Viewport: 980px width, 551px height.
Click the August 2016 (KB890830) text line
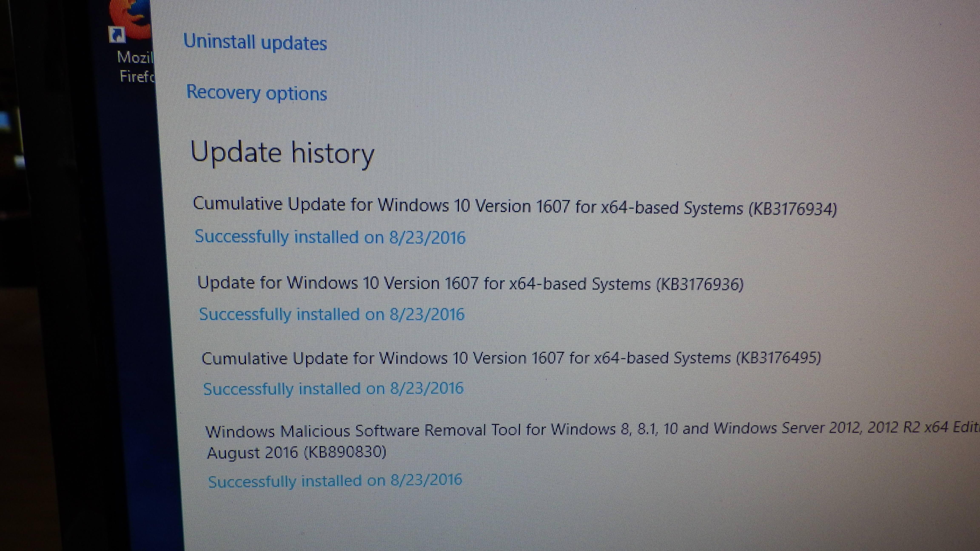pyautogui.click(x=297, y=453)
